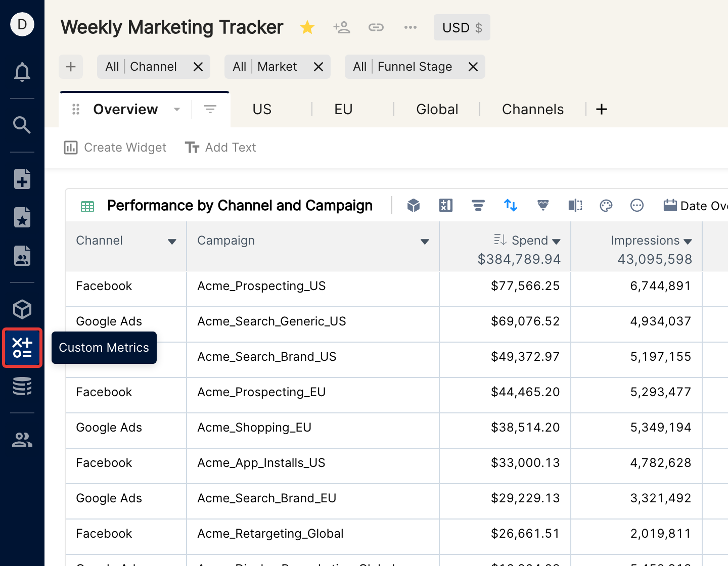
Task: Open the three-dot more options near title
Action: tap(411, 27)
